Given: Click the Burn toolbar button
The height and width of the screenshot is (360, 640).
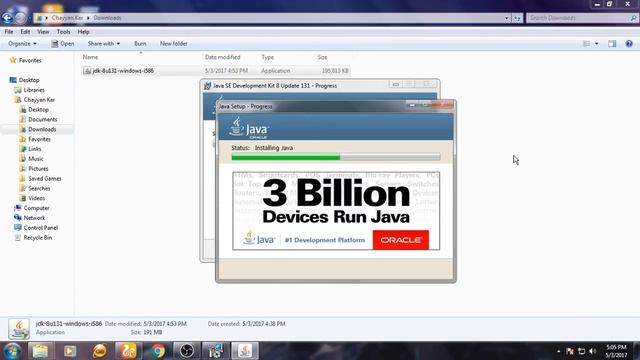Looking at the screenshot, I should (140, 44).
